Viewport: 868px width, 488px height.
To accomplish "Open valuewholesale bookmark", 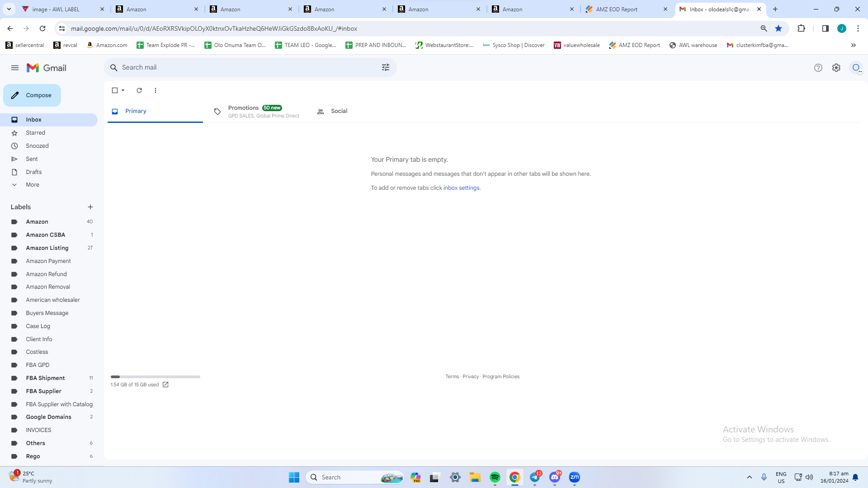I will (577, 45).
